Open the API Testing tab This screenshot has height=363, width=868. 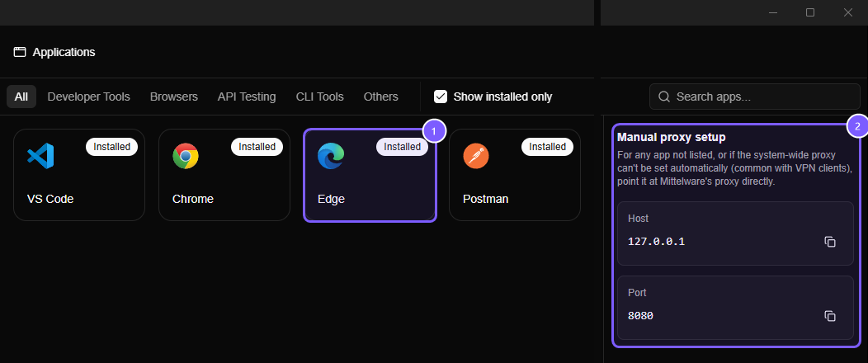point(247,97)
